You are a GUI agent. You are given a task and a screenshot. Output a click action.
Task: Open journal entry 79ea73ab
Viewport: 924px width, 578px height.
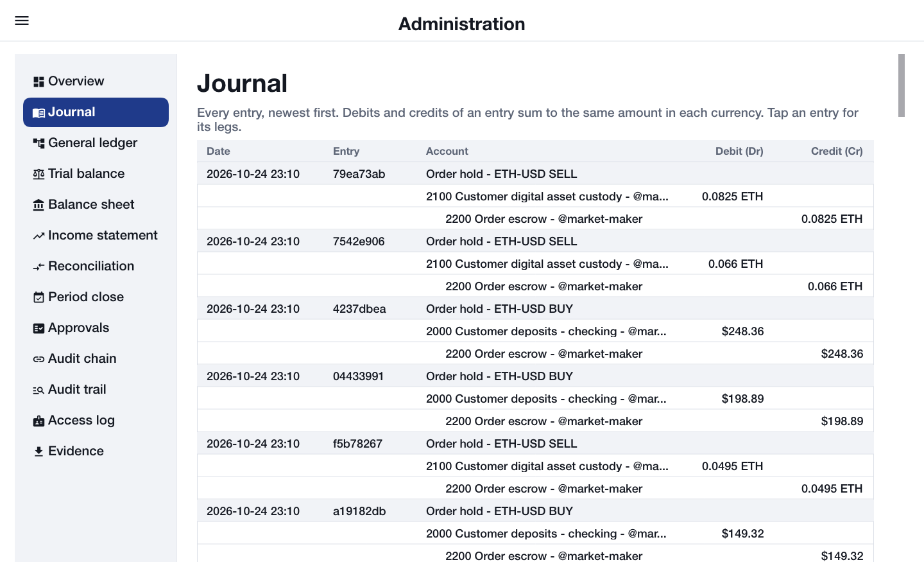pyautogui.click(x=535, y=174)
